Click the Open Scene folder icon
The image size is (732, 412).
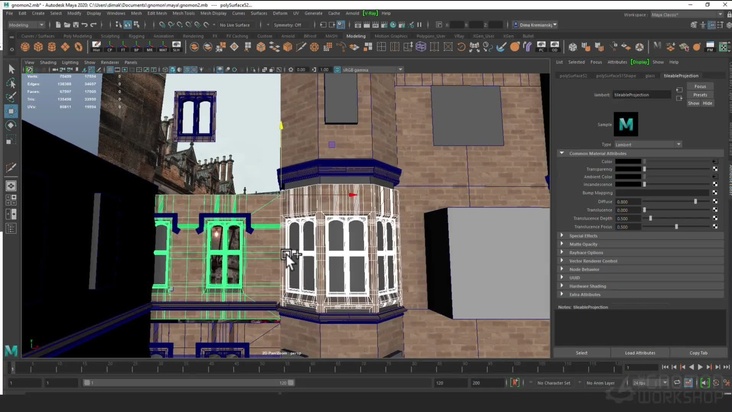(x=67, y=25)
